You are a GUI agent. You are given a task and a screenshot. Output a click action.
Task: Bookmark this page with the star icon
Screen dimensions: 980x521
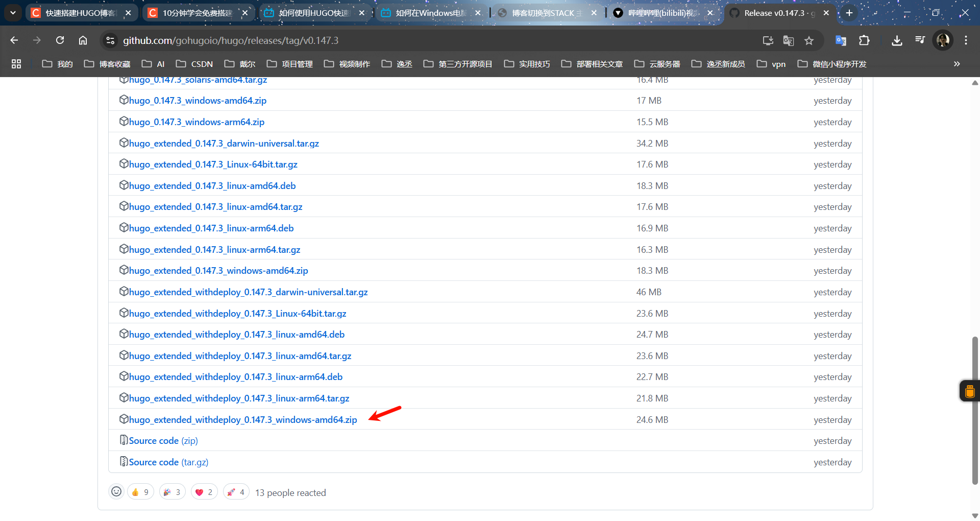click(809, 40)
